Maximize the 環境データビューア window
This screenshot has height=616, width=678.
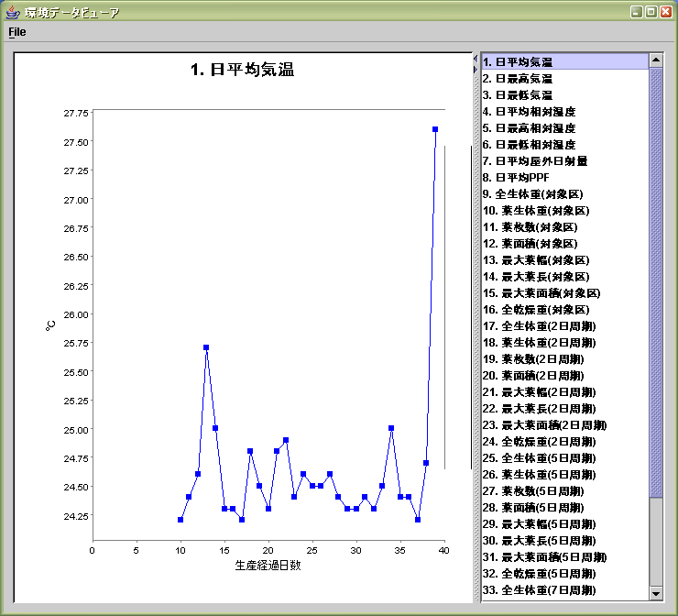651,12
